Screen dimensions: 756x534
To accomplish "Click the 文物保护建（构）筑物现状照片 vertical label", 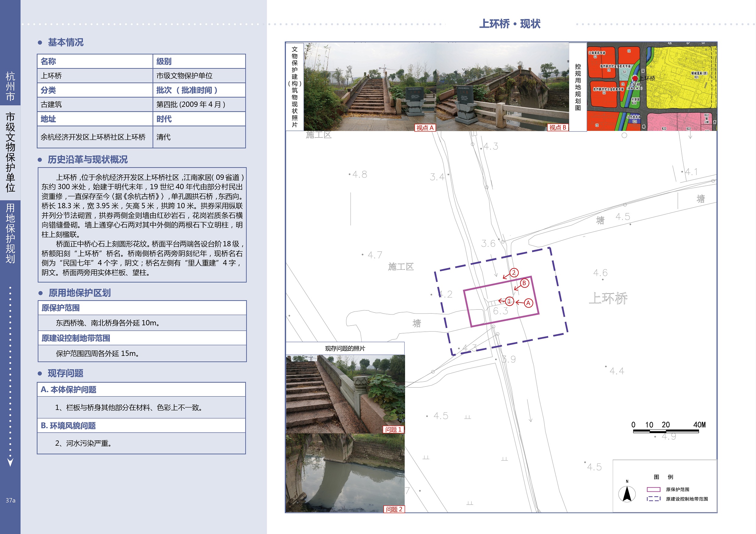I will coord(295,87).
